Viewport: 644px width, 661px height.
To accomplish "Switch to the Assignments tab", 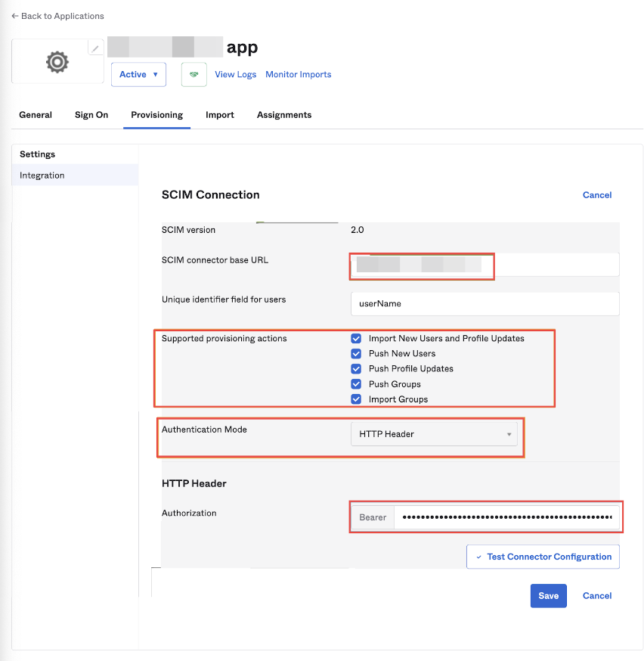I will click(x=284, y=115).
